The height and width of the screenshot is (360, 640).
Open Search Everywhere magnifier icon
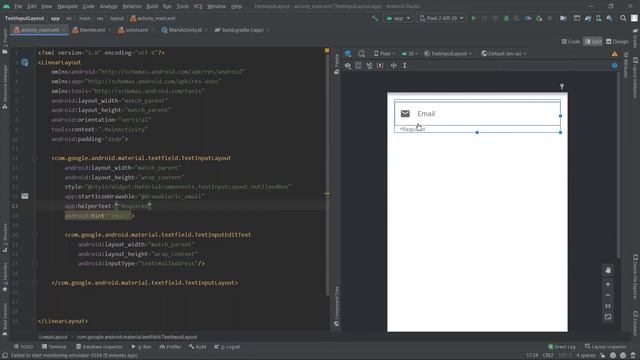(x=623, y=18)
